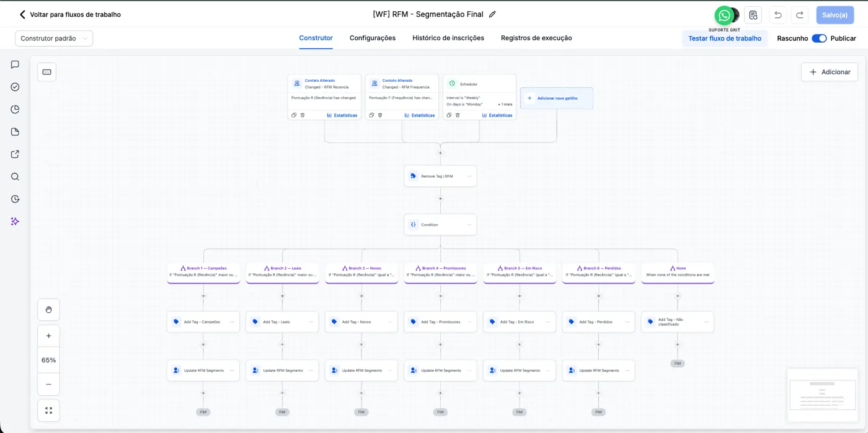
Task: Click the Adicionar button on canvas
Action: (830, 72)
